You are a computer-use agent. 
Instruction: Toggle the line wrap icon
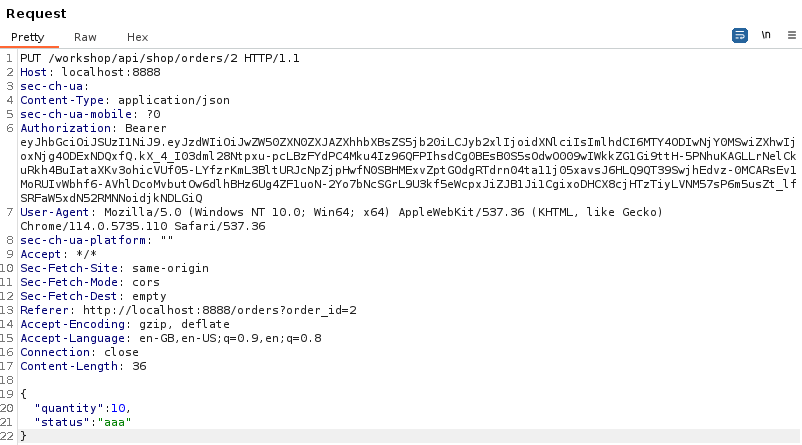740,35
